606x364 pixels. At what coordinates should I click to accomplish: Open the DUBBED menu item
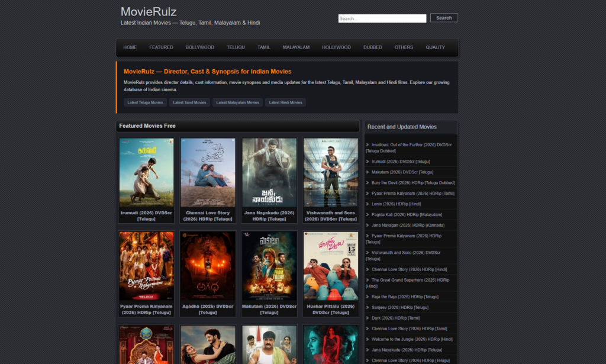(x=373, y=47)
